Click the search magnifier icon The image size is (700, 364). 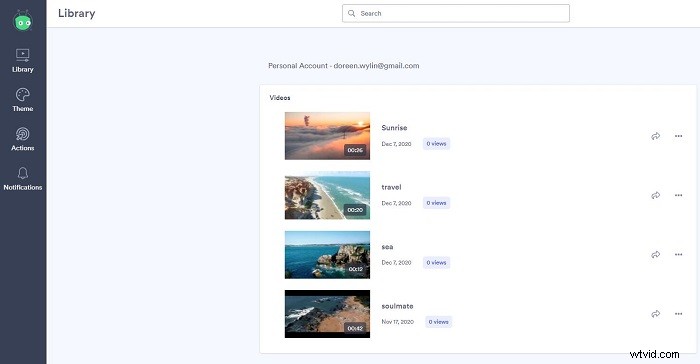352,13
